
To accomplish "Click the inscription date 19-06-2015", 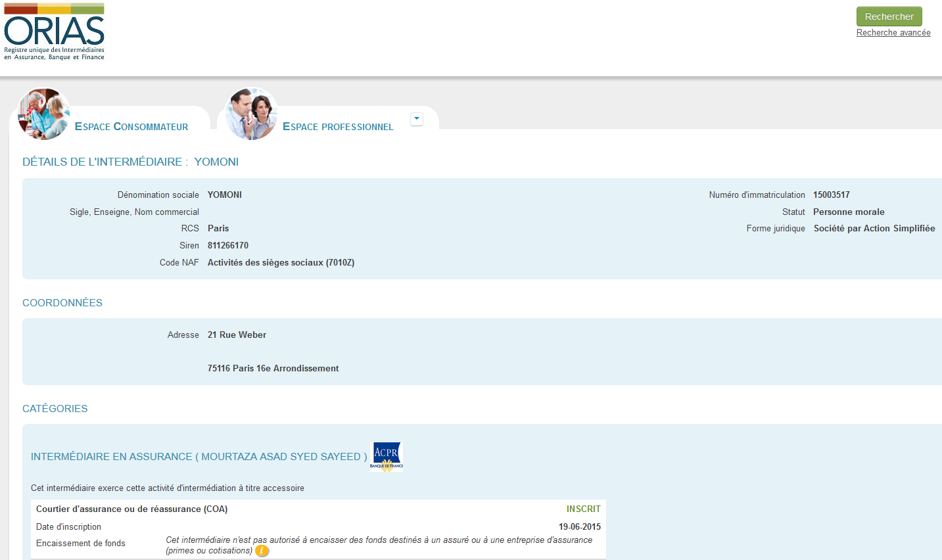I will pyautogui.click(x=580, y=527).
